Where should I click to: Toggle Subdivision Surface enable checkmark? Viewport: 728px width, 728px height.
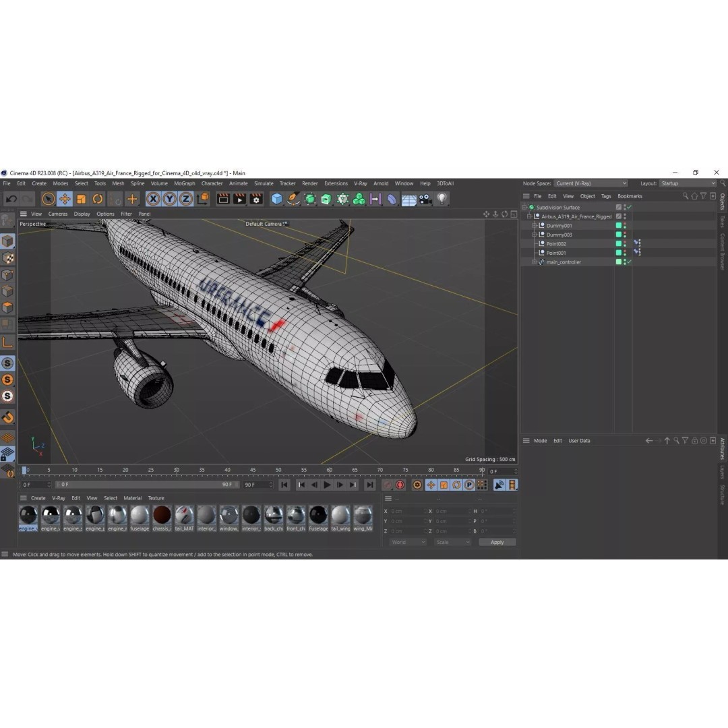tap(629, 207)
